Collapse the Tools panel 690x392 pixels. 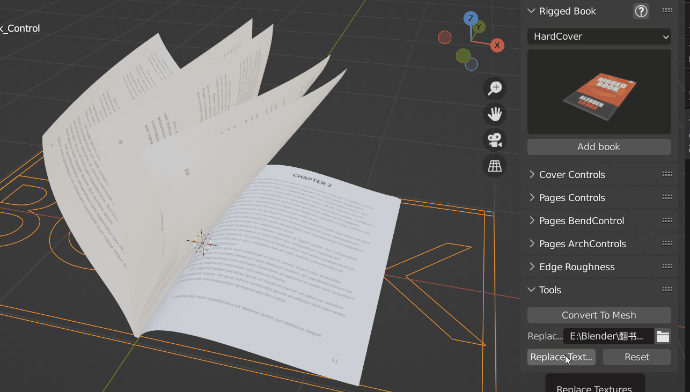coord(532,289)
